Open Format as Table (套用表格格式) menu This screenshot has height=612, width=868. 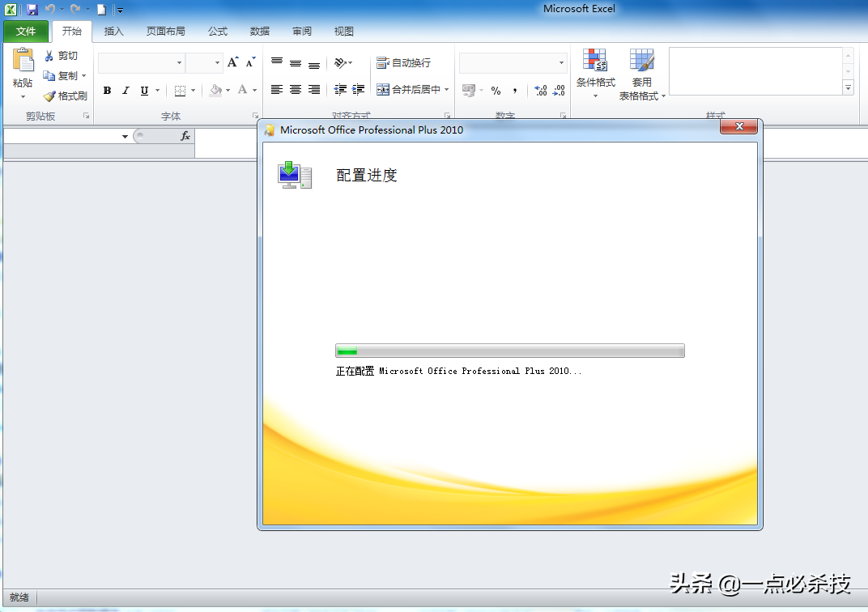(x=642, y=74)
